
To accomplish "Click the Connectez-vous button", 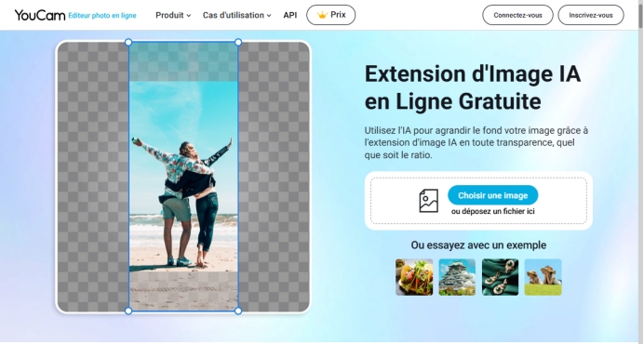I will 517,15.
